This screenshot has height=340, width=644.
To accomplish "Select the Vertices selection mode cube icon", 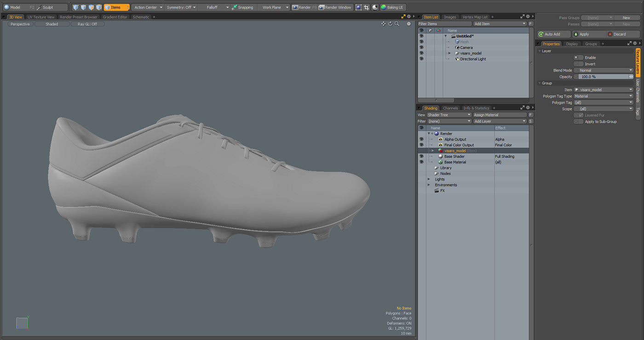I will (x=75, y=7).
